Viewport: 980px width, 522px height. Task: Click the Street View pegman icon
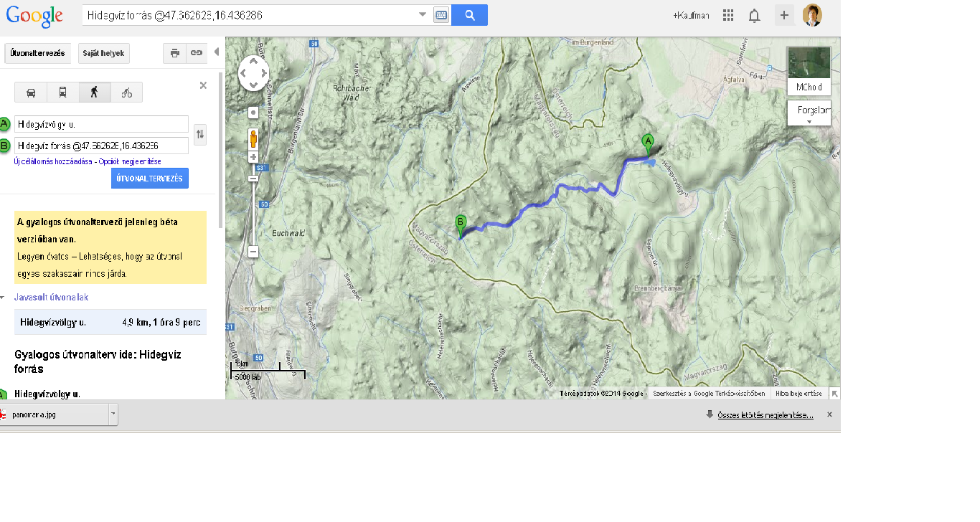[253, 138]
